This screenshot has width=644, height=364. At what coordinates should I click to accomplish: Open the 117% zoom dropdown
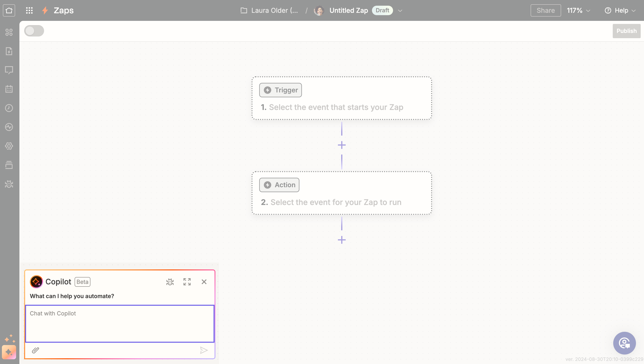tap(578, 10)
